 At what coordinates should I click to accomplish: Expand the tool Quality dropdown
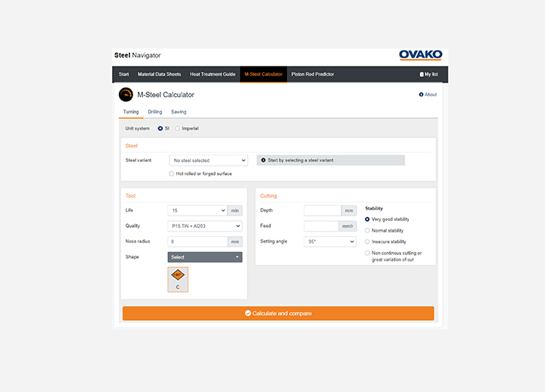204,226
